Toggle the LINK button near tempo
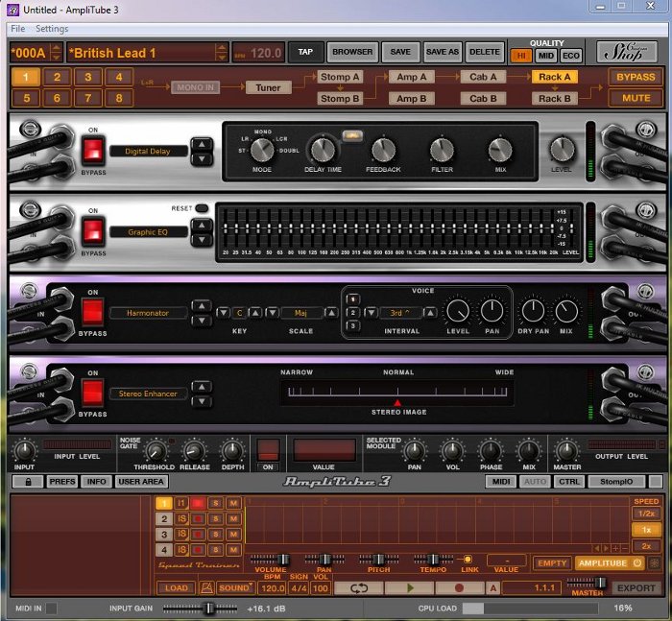This screenshot has width=672, height=621. (468, 560)
